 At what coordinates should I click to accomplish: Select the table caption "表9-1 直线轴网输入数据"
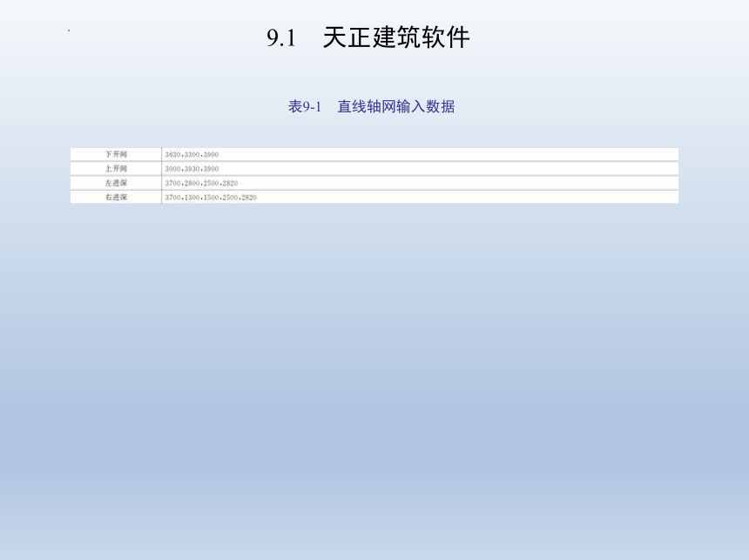371,106
